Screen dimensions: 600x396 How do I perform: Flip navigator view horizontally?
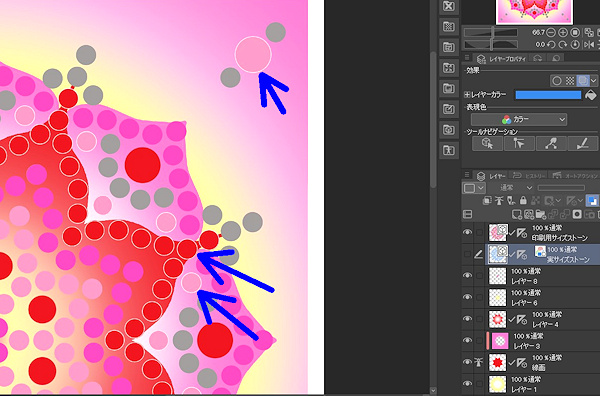589,45
